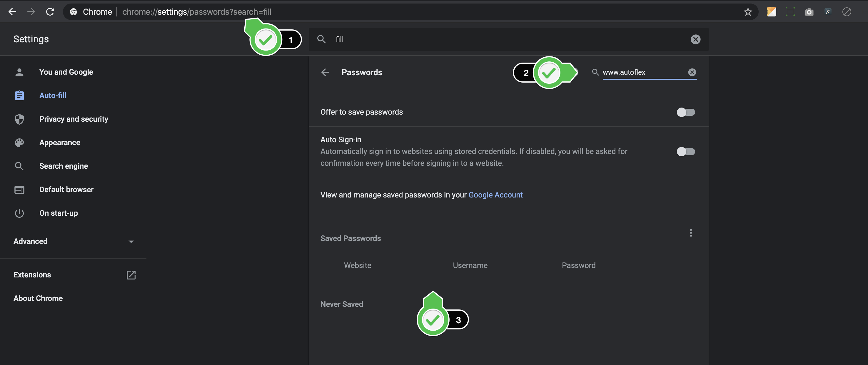Click the camera extension icon

(x=809, y=12)
